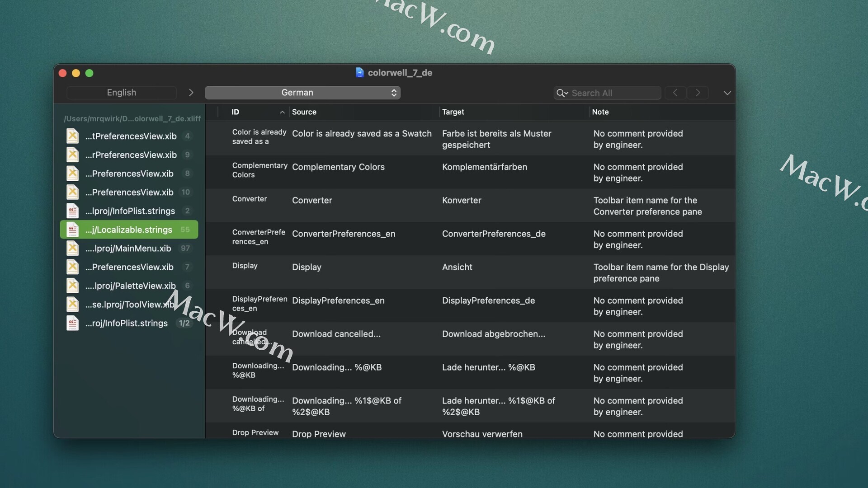
Task: Select target 'Farbe ist bereits als Muster gespeichert'
Action: point(496,139)
